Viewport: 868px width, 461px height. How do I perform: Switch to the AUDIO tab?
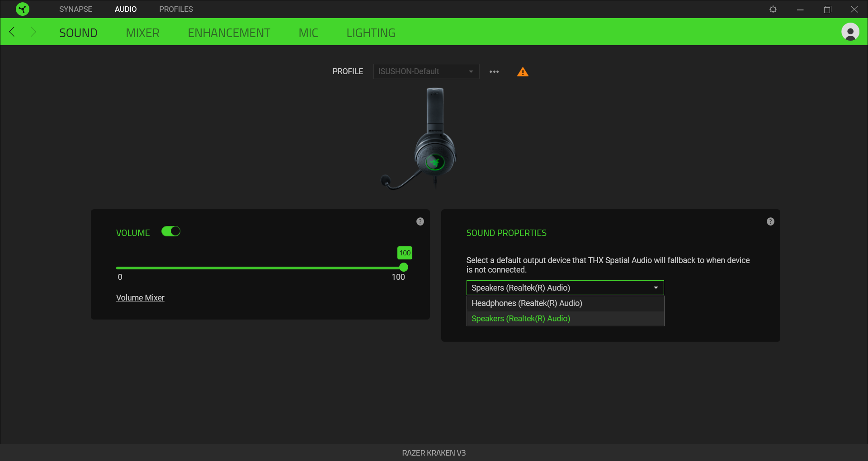126,9
